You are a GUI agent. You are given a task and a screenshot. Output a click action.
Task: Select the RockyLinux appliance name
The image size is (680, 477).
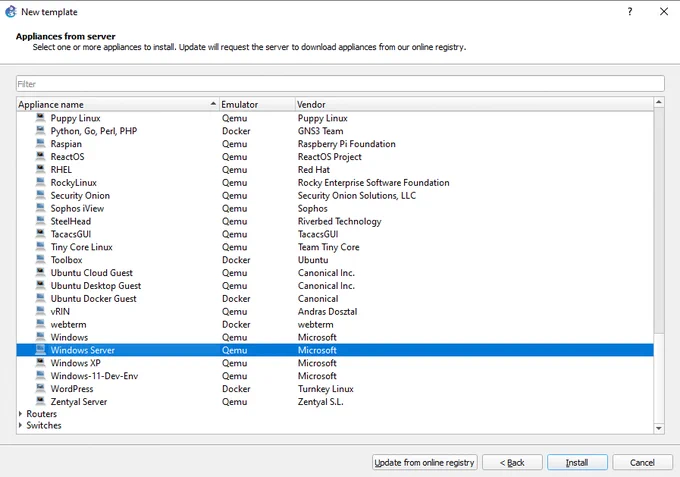point(73,183)
